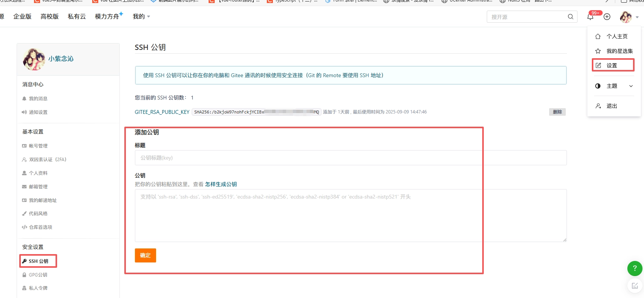This screenshot has height=298, width=644.
Task: Click the icon beside 双因素认证
Action: pos(24,160)
